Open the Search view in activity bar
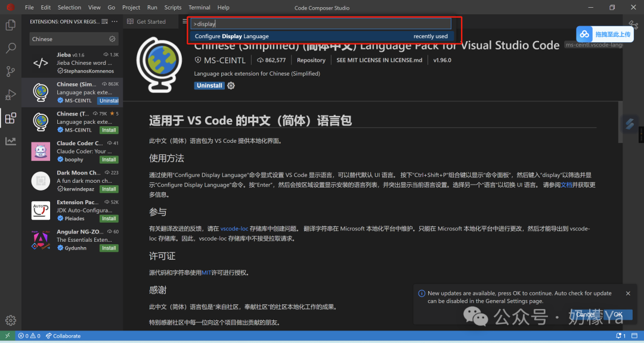This screenshot has width=644, height=343. 11,48
